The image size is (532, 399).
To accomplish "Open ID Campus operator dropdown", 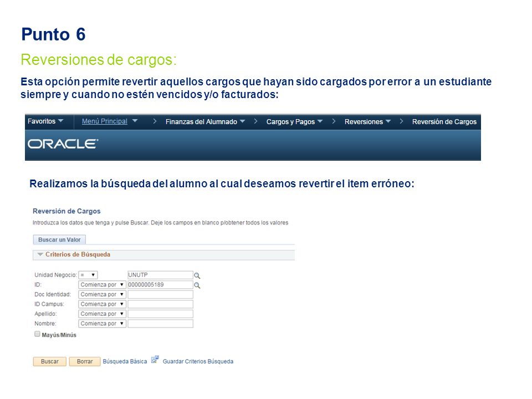I will point(102,304).
